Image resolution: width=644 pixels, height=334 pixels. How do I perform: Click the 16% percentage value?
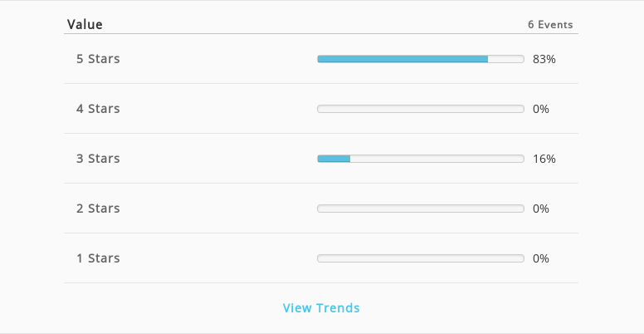[544, 159]
